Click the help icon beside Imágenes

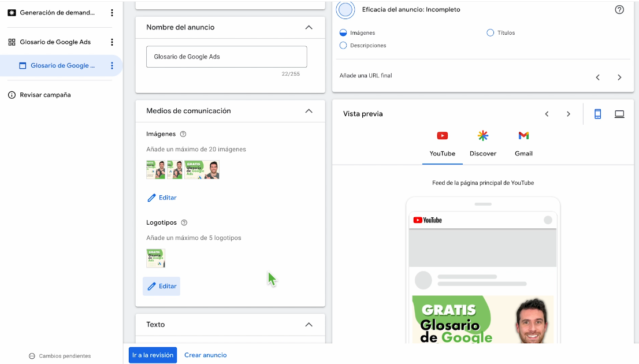(183, 134)
